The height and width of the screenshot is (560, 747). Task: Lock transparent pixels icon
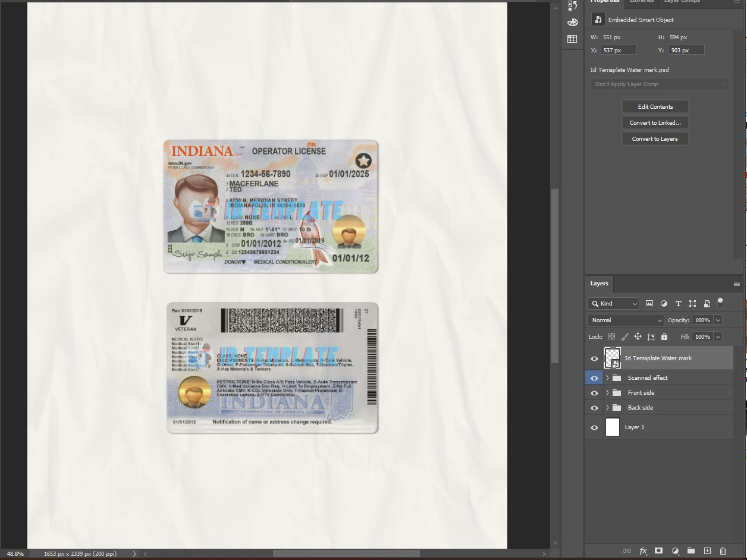point(611,336)
